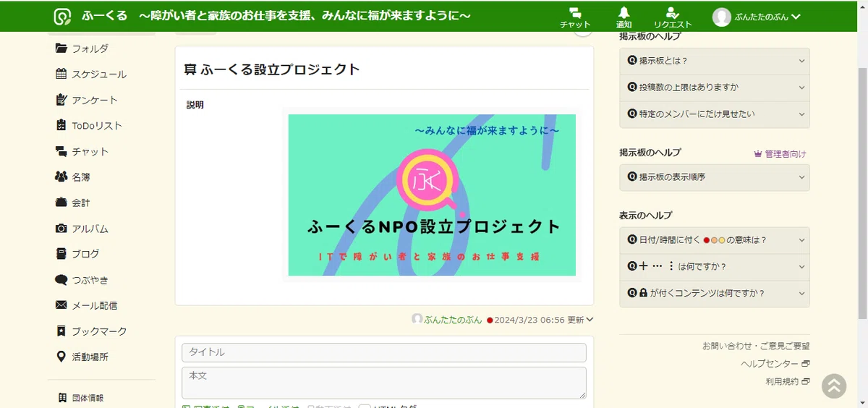Click the header title text ふーくる ～障がい者と家族のお仕事を支援
868x408 pixels.
(x=277, y=16)
